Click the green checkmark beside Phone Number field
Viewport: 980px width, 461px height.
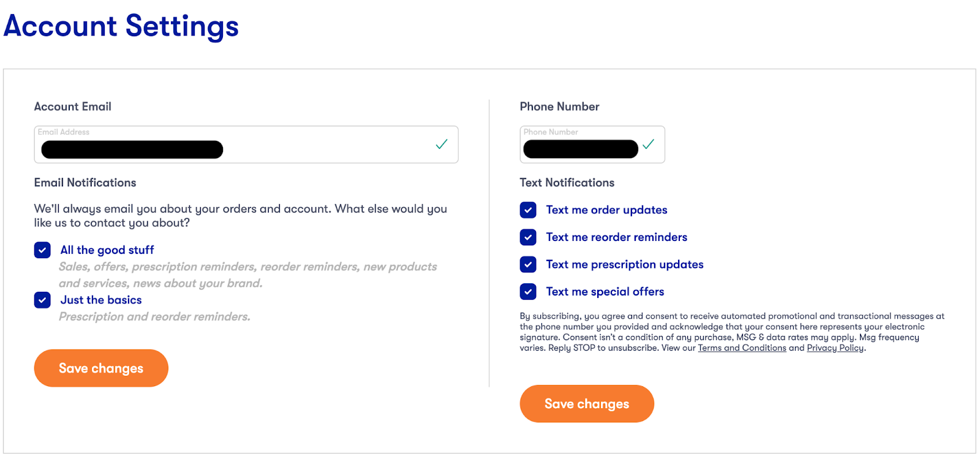[x=648, y=145]
